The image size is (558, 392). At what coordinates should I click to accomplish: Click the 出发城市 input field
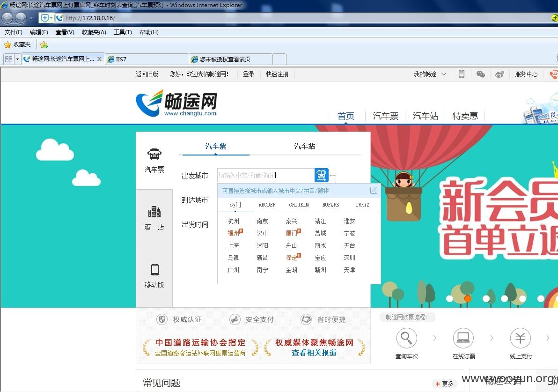[265, 175]
